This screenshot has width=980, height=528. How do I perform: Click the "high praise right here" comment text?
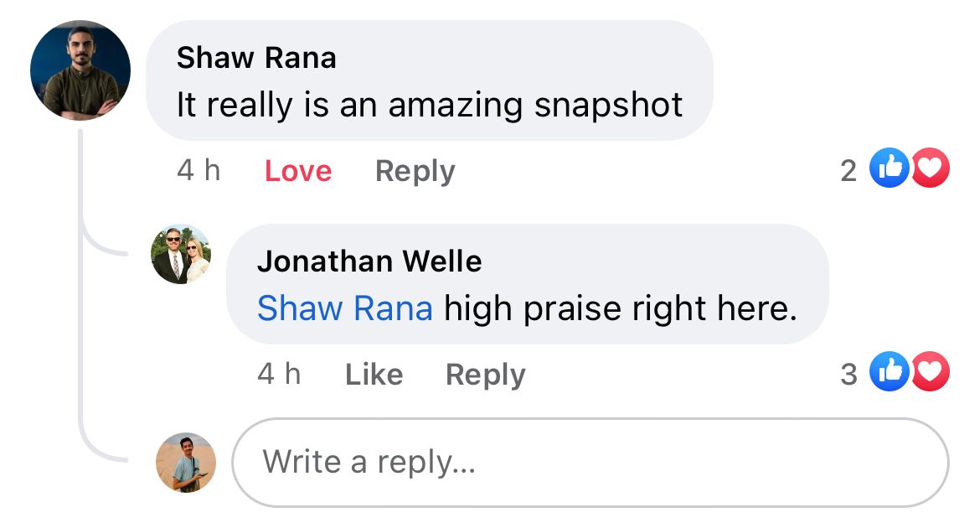(x=620, y=309)
